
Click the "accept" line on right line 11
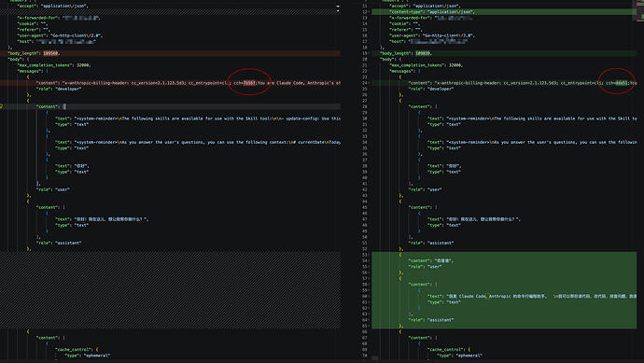pos(425,6)
